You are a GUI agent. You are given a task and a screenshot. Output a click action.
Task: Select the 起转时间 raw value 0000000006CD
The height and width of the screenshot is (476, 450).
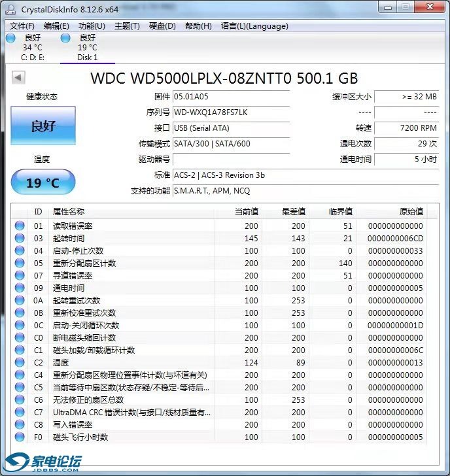click(395, 238)
